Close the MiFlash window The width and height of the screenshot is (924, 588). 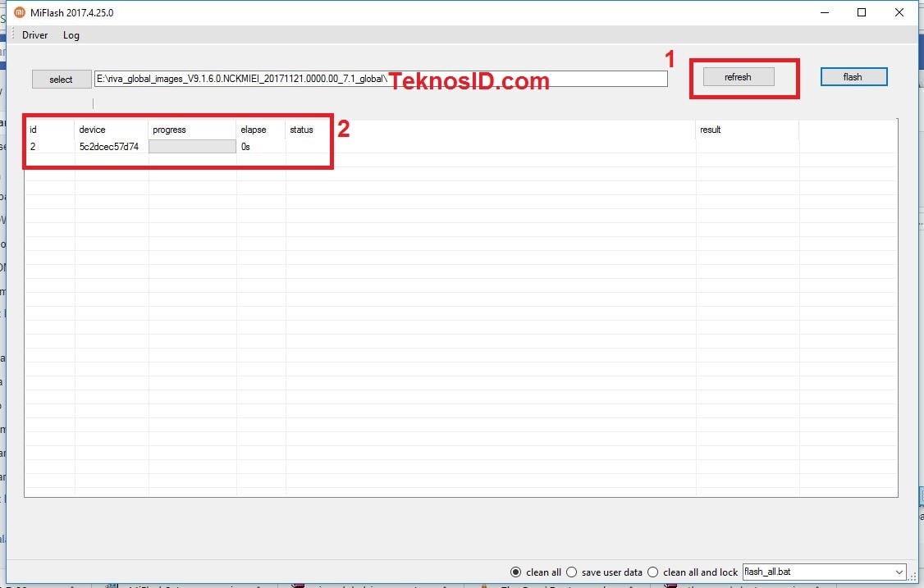(899, 12)
